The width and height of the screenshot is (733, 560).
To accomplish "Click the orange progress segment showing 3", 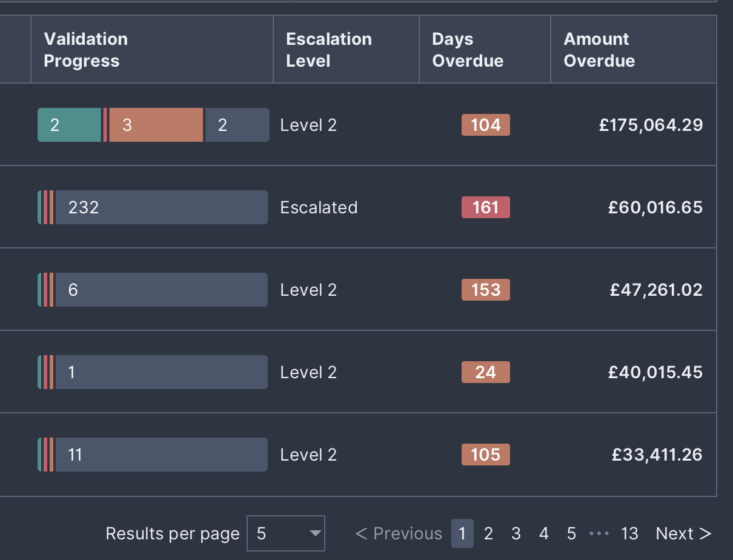I will (156, 125).
